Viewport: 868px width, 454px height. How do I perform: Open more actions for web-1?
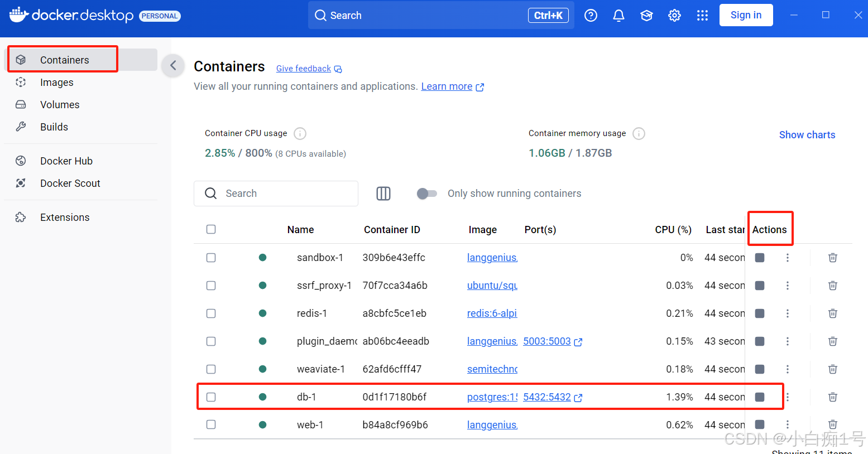[788, 424]
